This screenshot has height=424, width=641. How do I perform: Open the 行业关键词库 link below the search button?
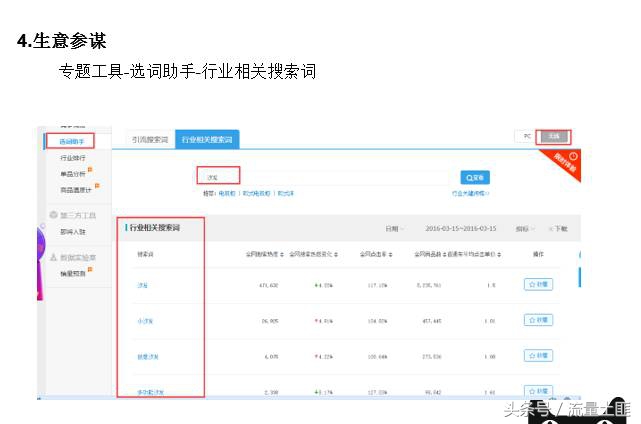click(470, 193)
